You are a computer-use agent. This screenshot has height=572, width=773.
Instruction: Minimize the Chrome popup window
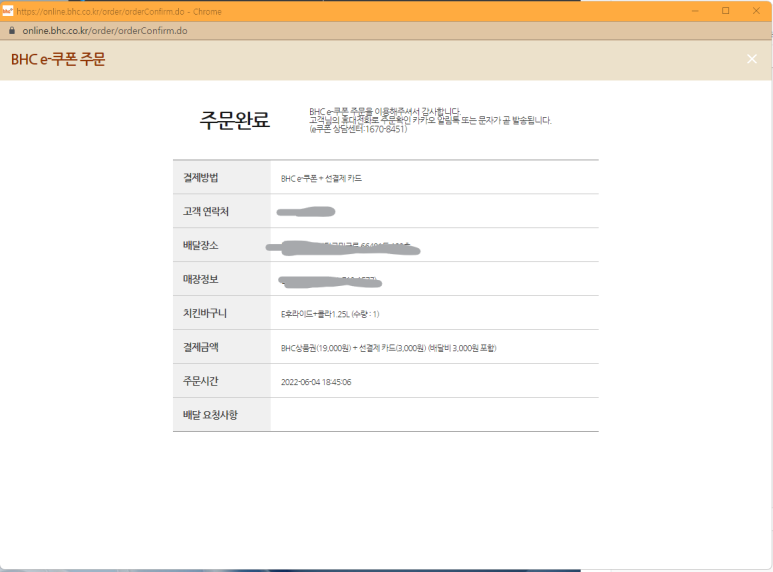tap(695, 11)
